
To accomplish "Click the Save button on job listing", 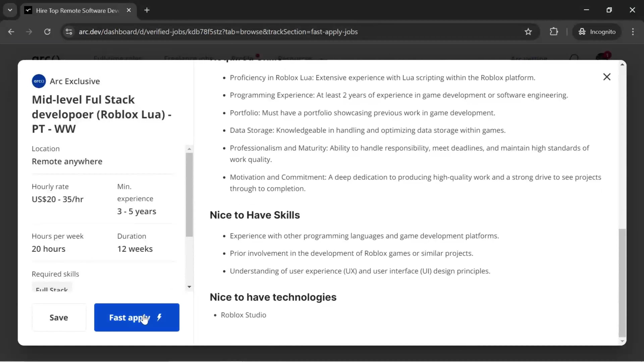I will [x=59, y=317].
